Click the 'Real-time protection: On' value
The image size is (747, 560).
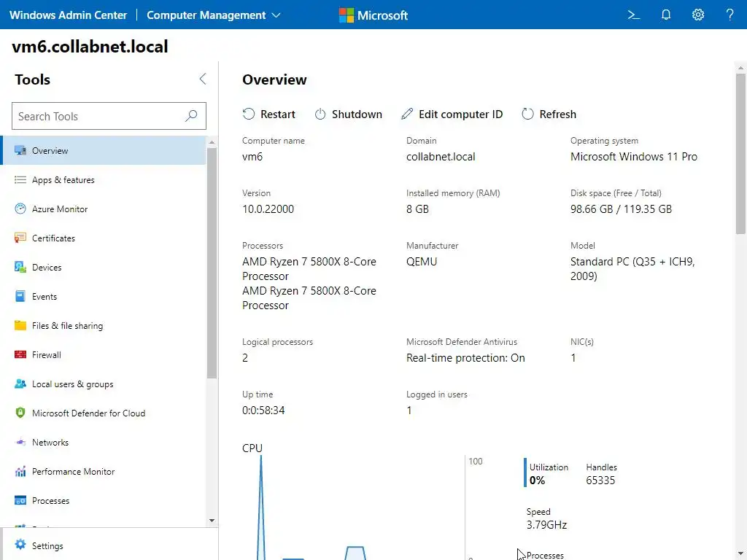click(x=465, y=357)
